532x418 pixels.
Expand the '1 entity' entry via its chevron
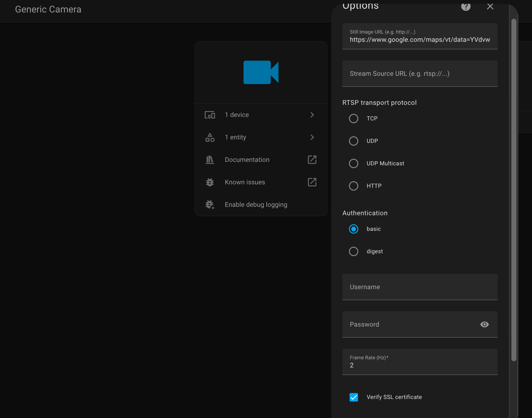tap(312, 137)
